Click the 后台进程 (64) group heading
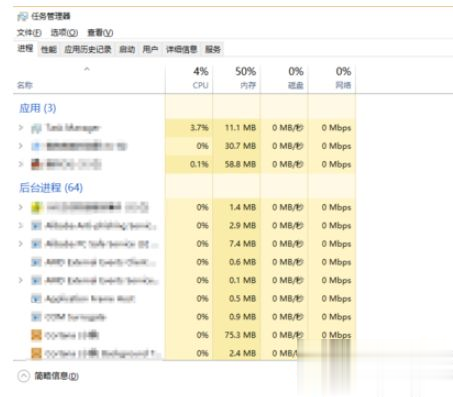 [x=51, y=188]
